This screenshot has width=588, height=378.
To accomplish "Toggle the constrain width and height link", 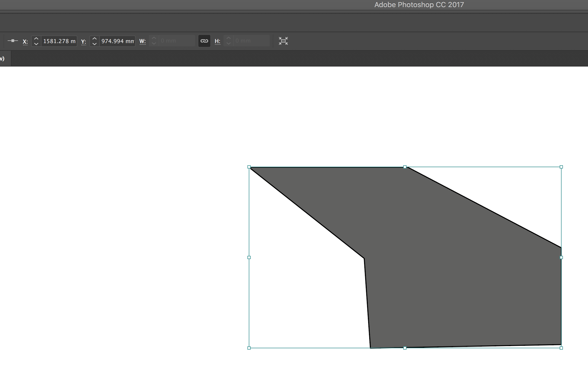I will click(204, 41).
